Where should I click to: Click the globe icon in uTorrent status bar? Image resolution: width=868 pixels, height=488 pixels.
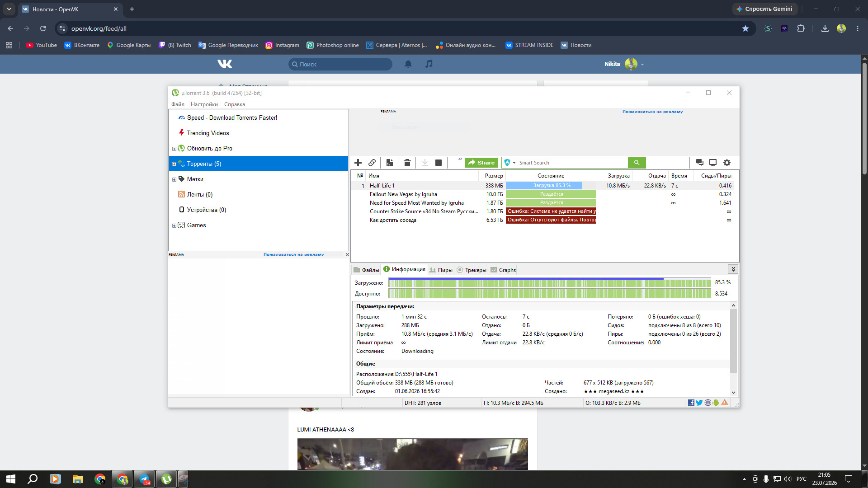(708, 403)
